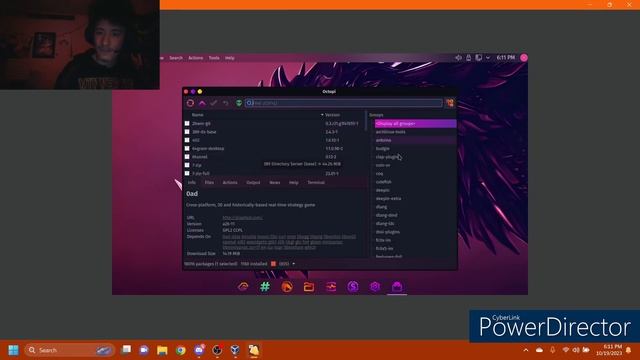Open the status bar dropdown arrow

click(293, 264)
